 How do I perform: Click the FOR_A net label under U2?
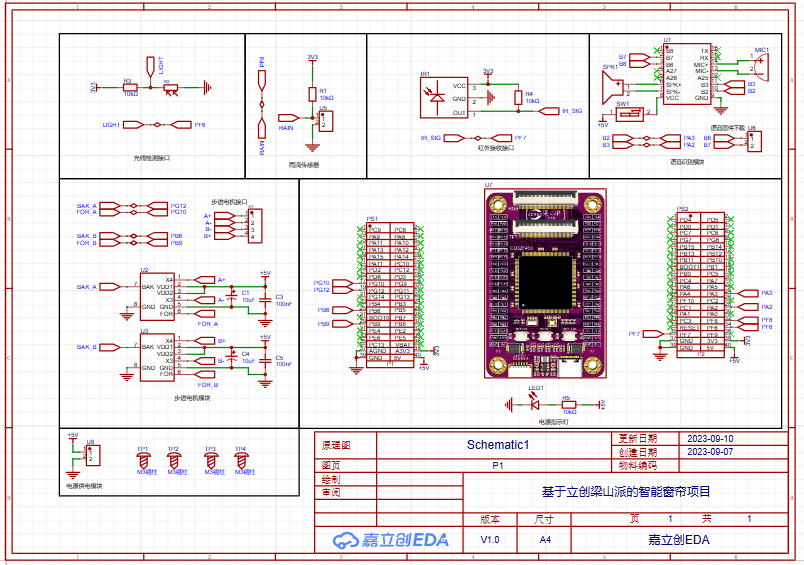tap(208, 324)
